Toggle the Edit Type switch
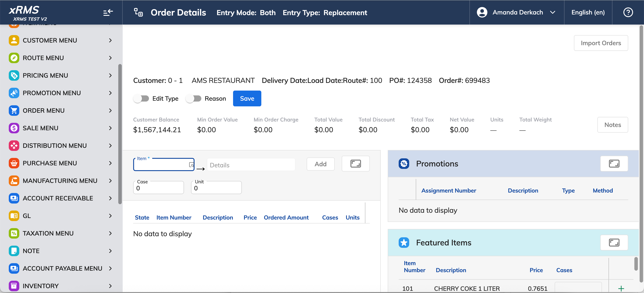The image size is (644, 293). [x=141, y=99]
